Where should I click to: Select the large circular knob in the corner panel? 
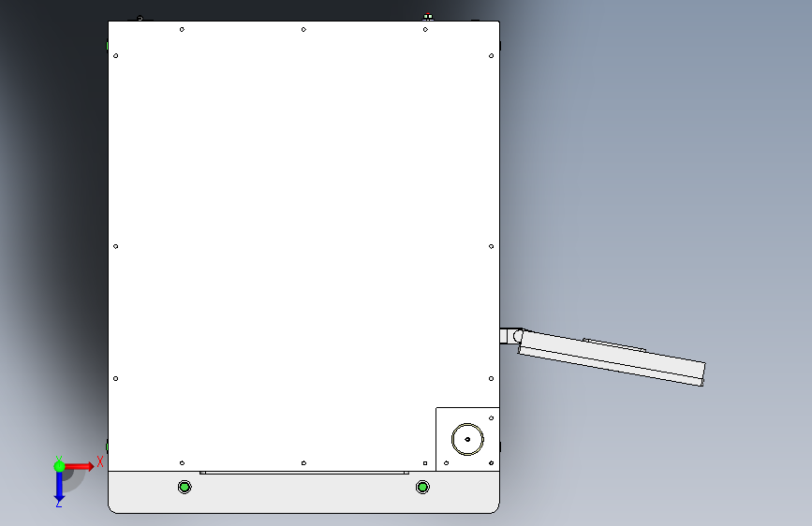[x=467, y=440]
